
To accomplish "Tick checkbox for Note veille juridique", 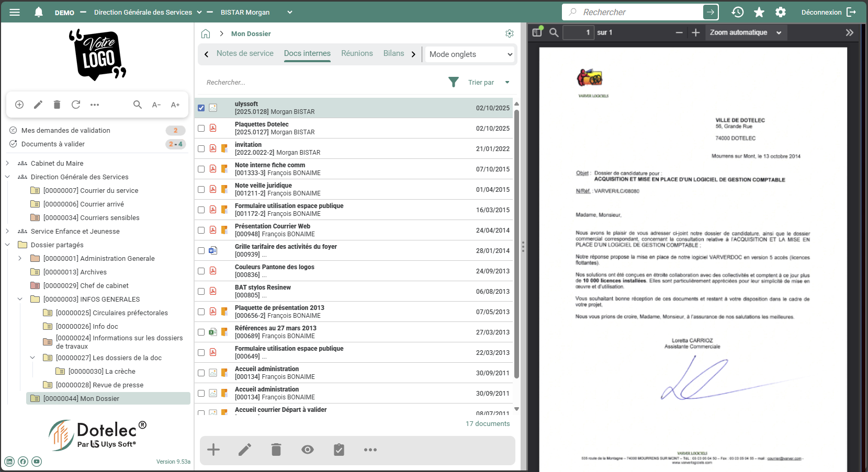I will 201,189.
